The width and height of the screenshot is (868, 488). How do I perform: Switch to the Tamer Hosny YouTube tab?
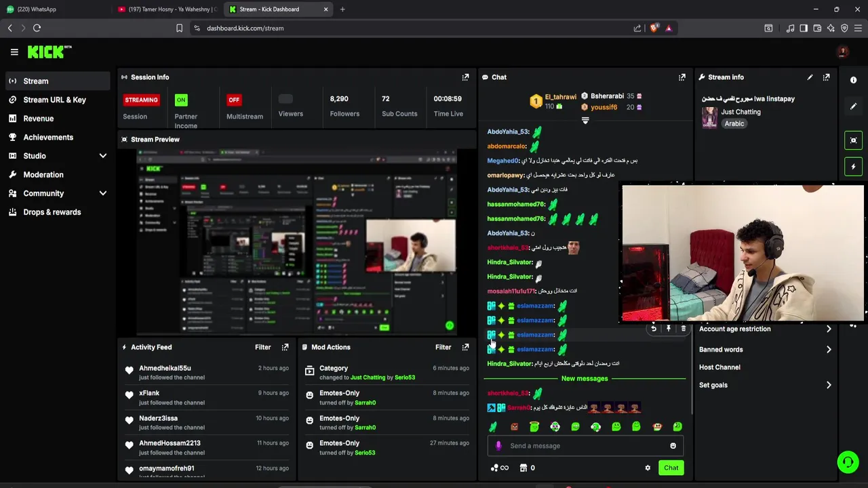(x=167, y=9)
